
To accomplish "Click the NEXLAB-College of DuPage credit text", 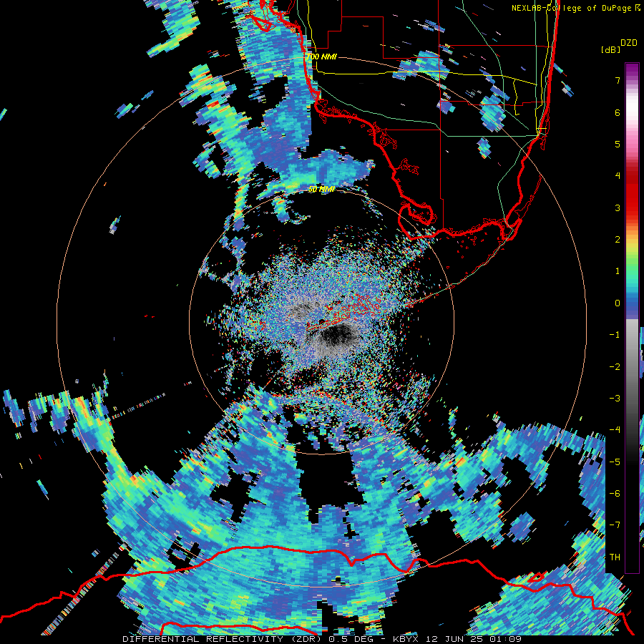I will (x=571, y=8).
